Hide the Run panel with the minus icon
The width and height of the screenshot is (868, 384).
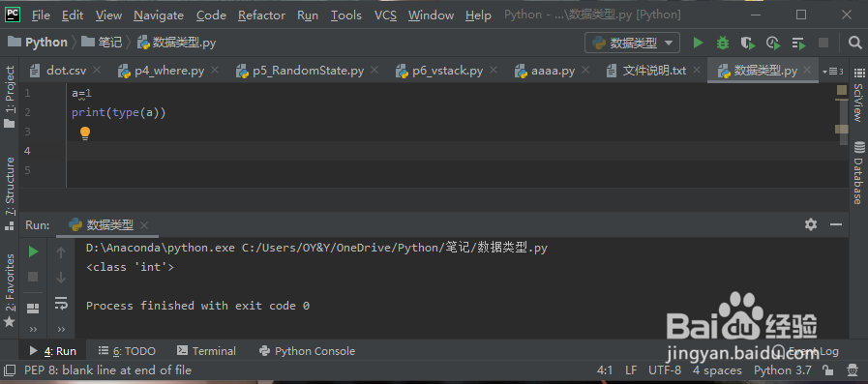[x=836, y=224]
